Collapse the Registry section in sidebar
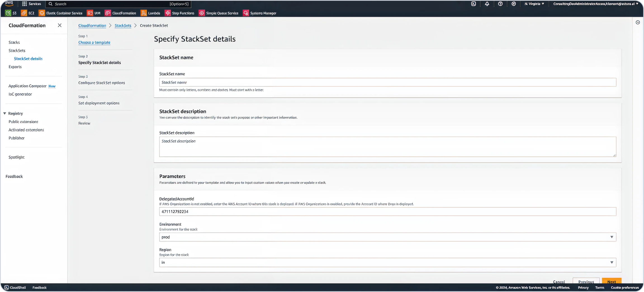 click(x=5, y=113)
